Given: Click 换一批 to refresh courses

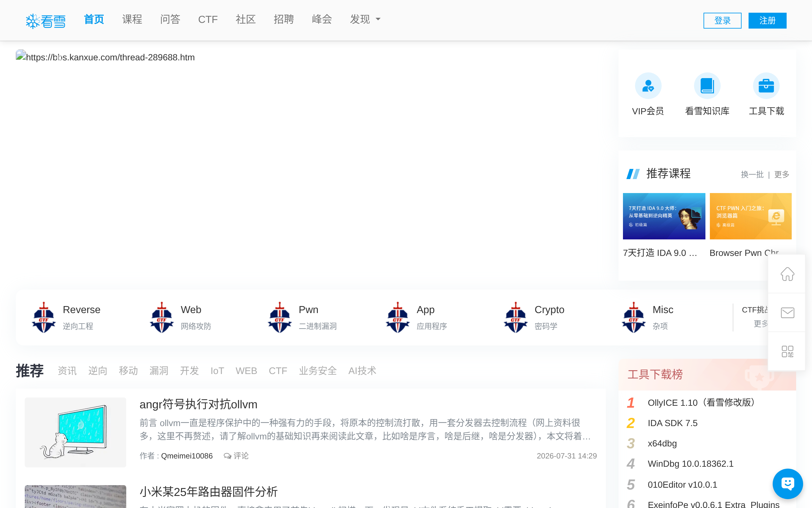Looking at the screenshot, I should point(752,174).
